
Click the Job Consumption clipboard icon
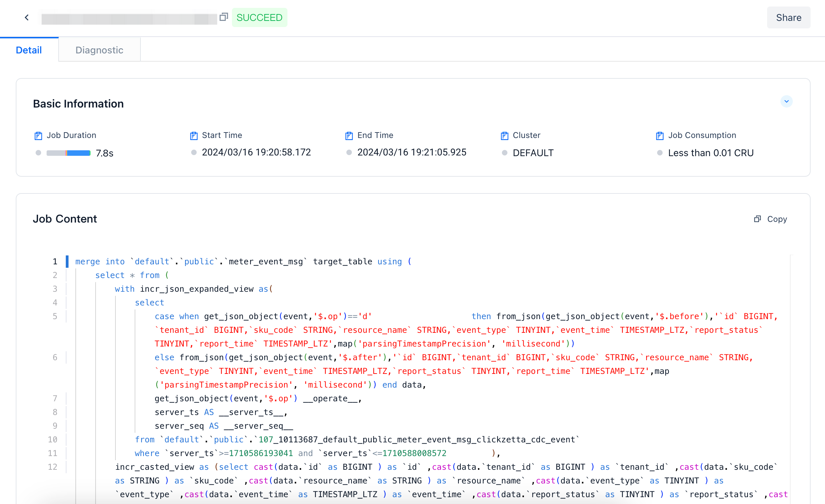(x=660, y=136)
